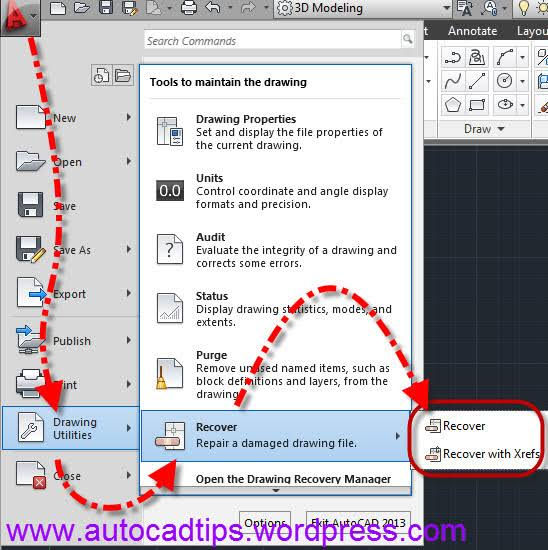Viewport: 548px width, 550px height.
Task: Click the Open folder icon in quick access toolbar
Action: (82, 8)
